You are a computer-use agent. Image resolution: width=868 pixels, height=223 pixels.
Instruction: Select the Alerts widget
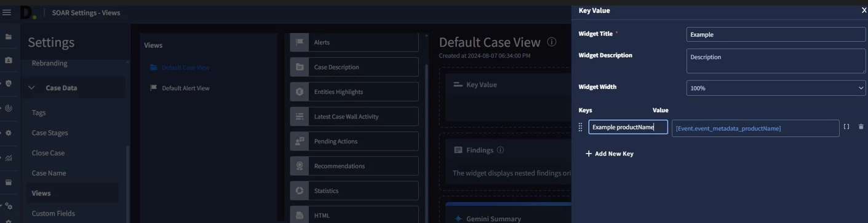coord(354,42)
